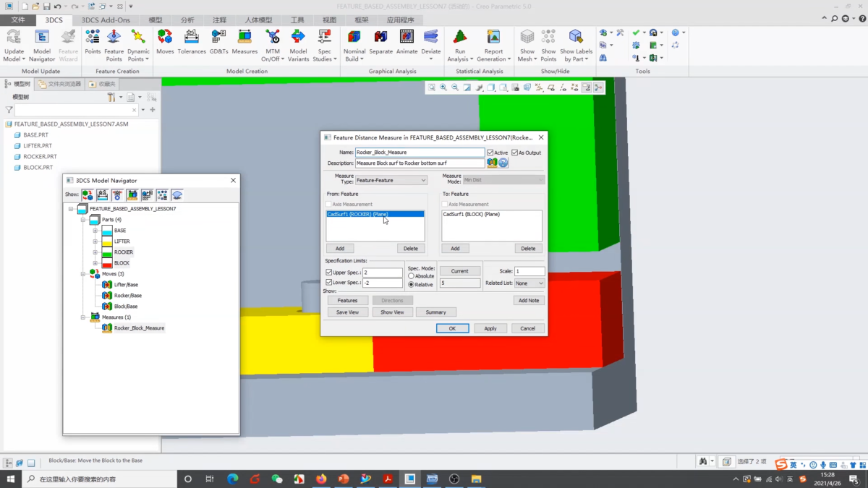Collapse the Moves (3) node

point(83,274)
